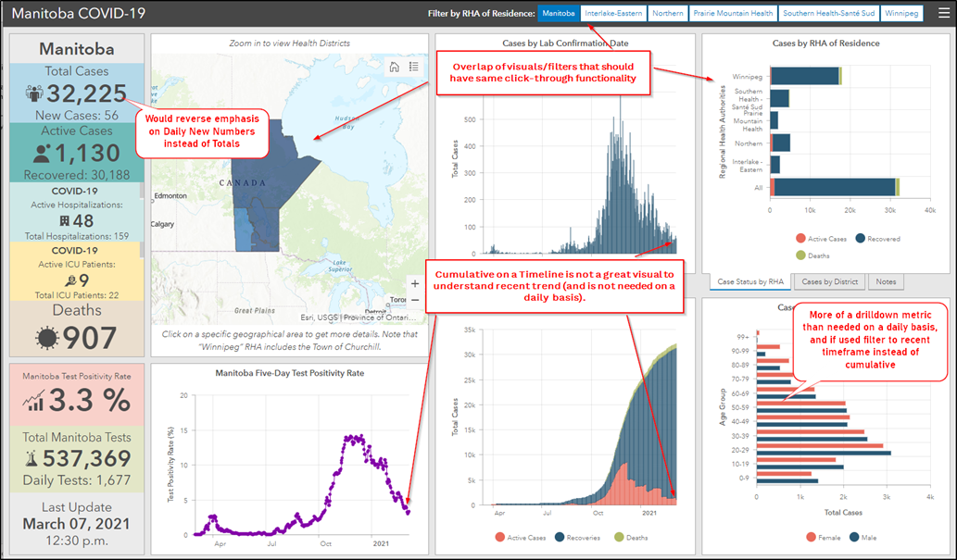The width and height of the screenshot is (957, 560).
Task: Toggle Active Cases legend in cumulative chart
Action: point(521,538)
